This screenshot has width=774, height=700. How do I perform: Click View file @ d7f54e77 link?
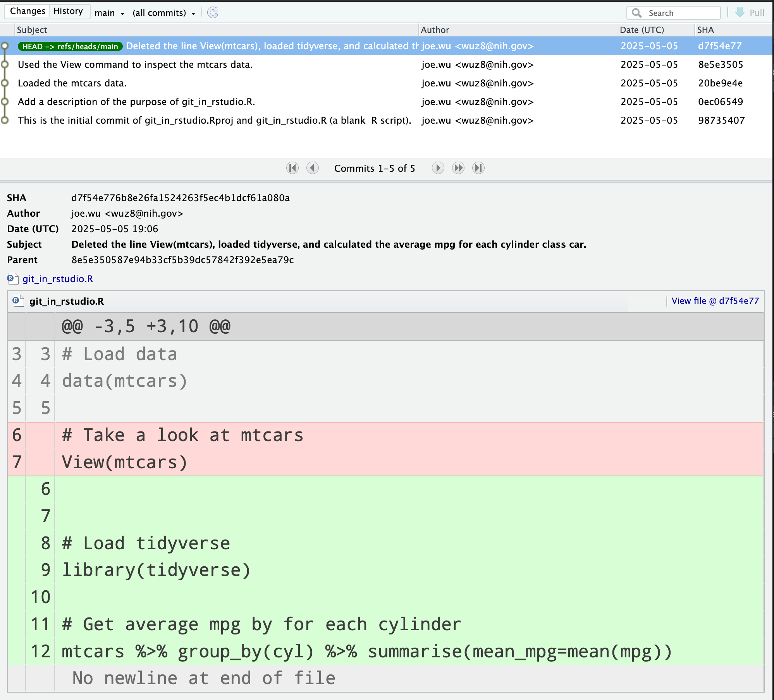(x=715, y=301)
